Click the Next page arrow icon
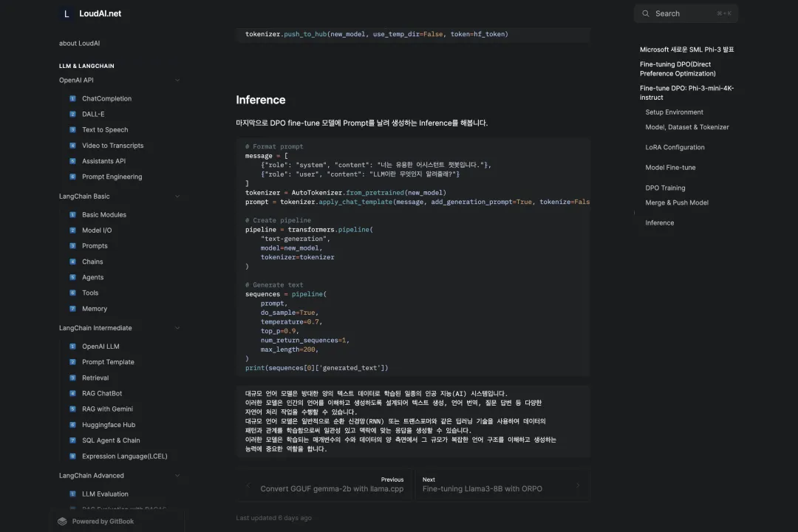This screenshot has width=798, height=532. pyautogui.click(x=578, y=485)
